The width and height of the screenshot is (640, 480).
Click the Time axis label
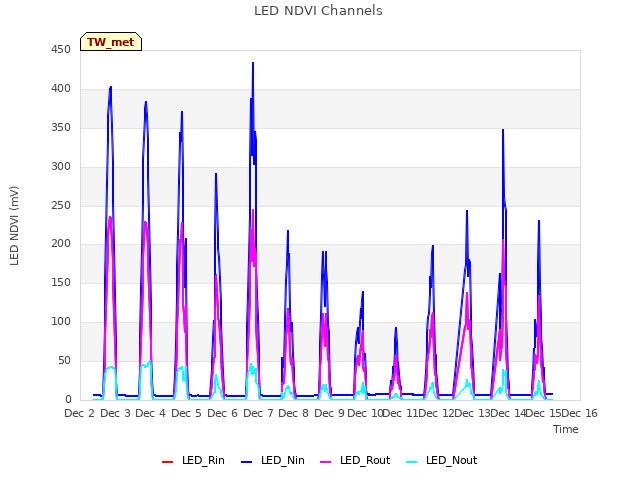tap(566, 429)
